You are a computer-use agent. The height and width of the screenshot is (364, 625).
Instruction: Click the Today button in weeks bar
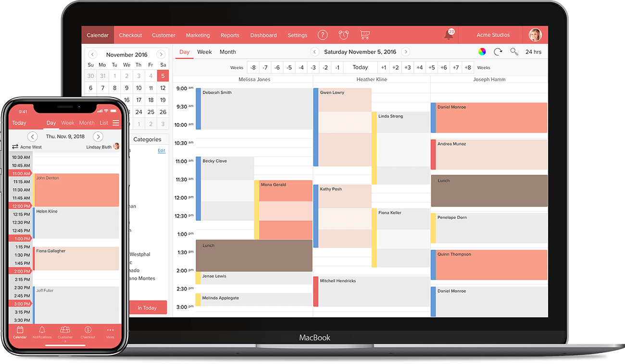tap(360, 68)
